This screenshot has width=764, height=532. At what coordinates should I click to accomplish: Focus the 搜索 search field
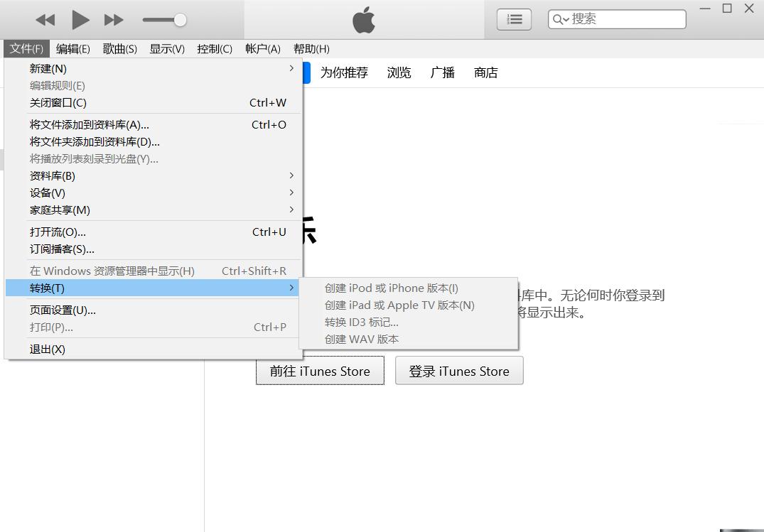(617, 19)
